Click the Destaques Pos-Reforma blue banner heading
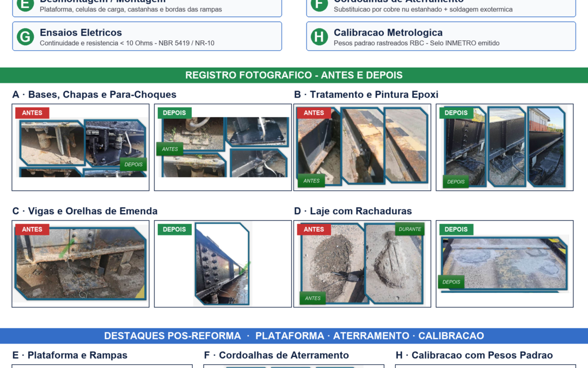The width and height of the screenshot is (588, 368). 294,336
